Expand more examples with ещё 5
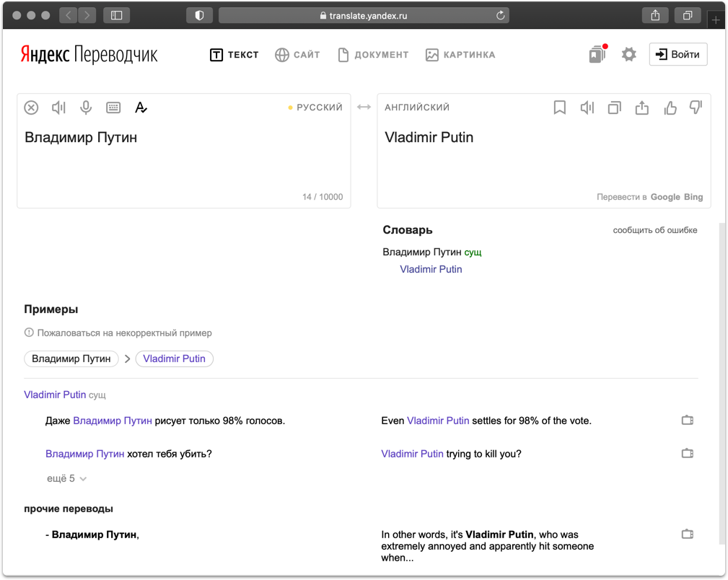The image size is (728, 580). (66, 478)
